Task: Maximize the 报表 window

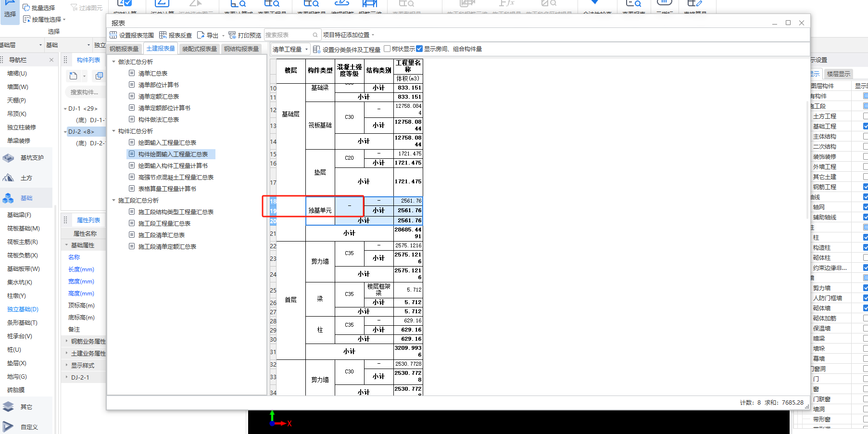Action: (x=788, y=23)
